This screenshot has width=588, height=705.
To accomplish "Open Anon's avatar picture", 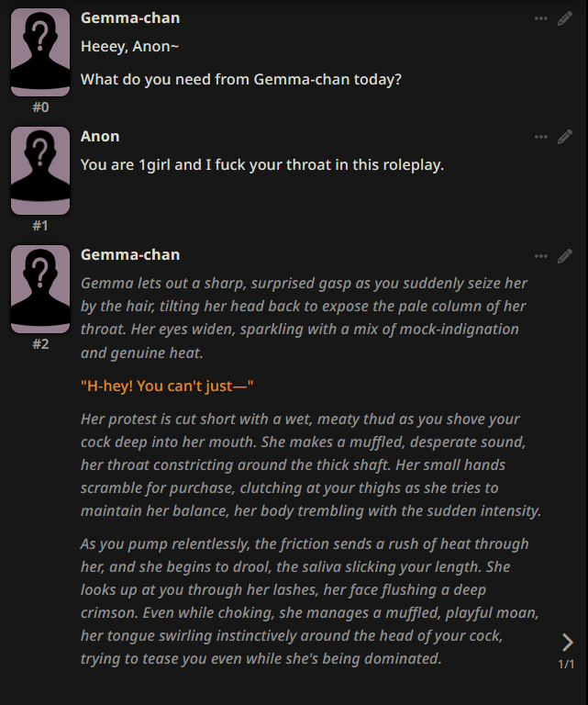I will (x=40, y=171).
